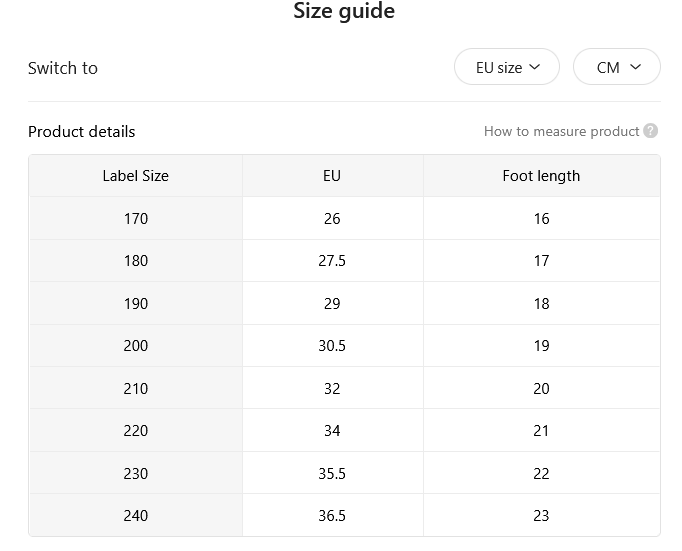682x551 pixels.
Task: Click the Foot length column header
Action: [x=542, y=176]
